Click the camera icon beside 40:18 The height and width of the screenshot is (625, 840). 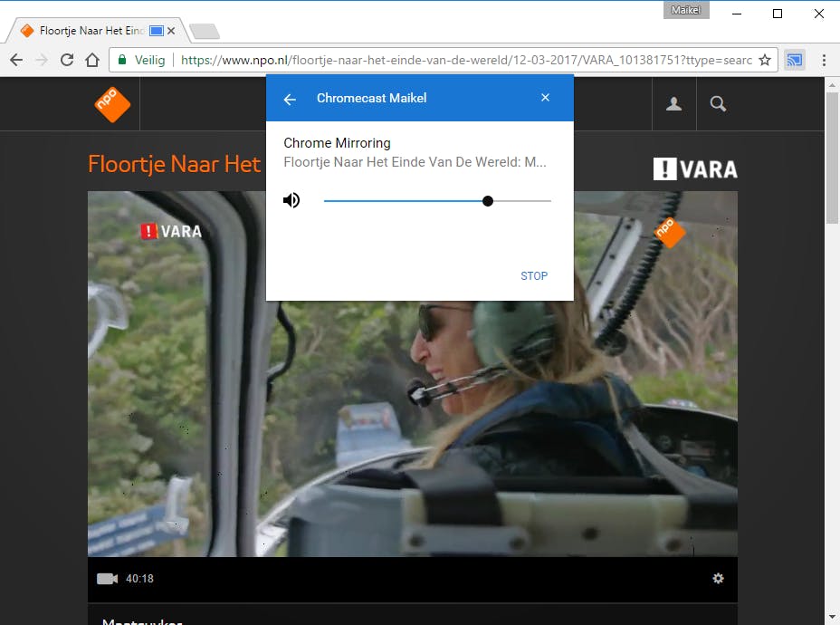[x=107, y=579]
